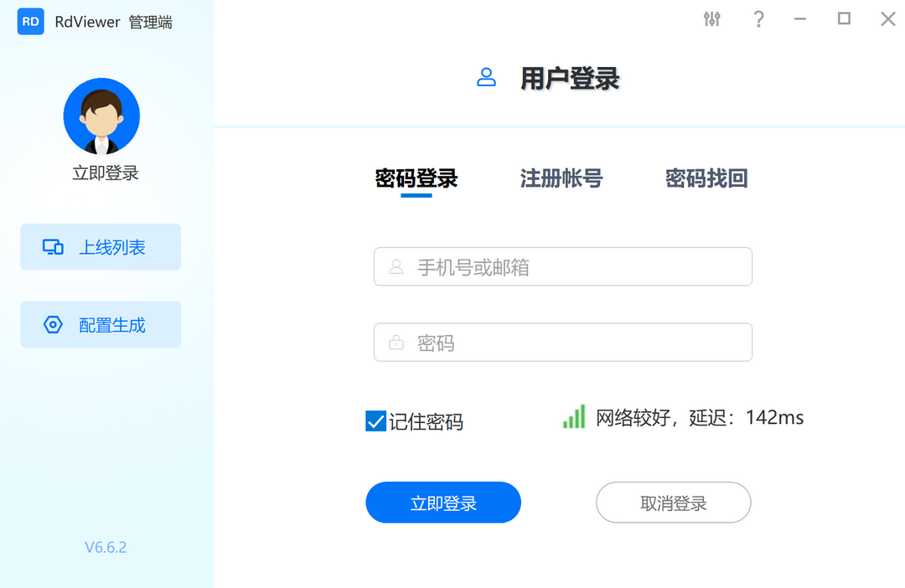Close the RdViewer window
The width and height of the screenshot is (905, 588).
tap(887, 19)
